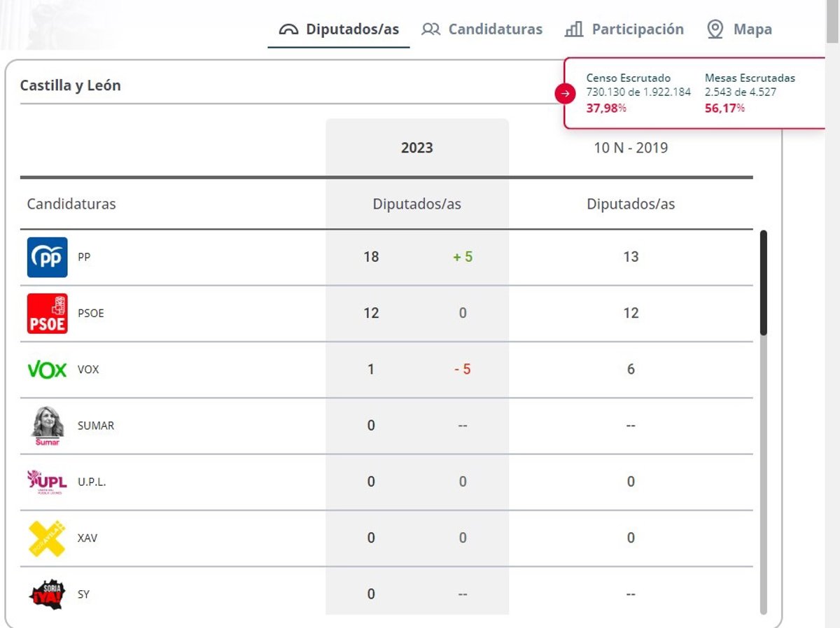This screenshot has width=840, height=628.
Task: Show the Mapa tab
Action: pyautogui.click(x=740, y=29)
